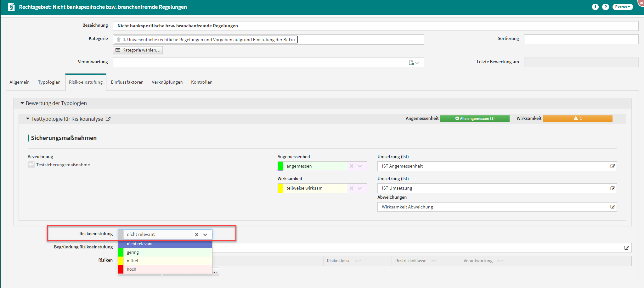Open external link icon beside Testtypologie für Risikoanalyse

[x=108, y=119]
